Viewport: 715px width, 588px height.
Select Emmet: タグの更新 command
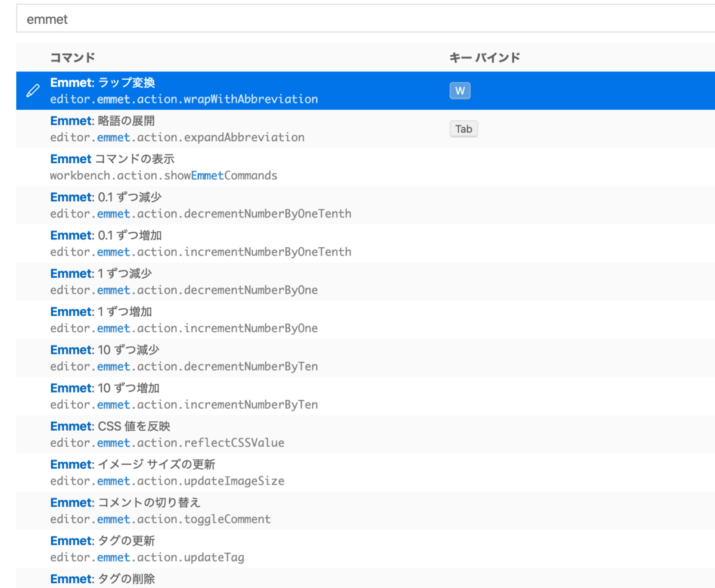tap(102, 540)
